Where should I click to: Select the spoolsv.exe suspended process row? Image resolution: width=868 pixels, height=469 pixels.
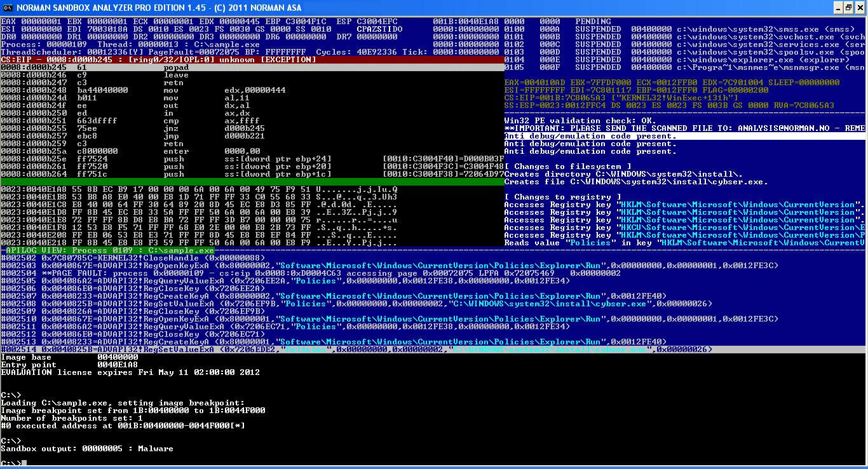[686, 52]
